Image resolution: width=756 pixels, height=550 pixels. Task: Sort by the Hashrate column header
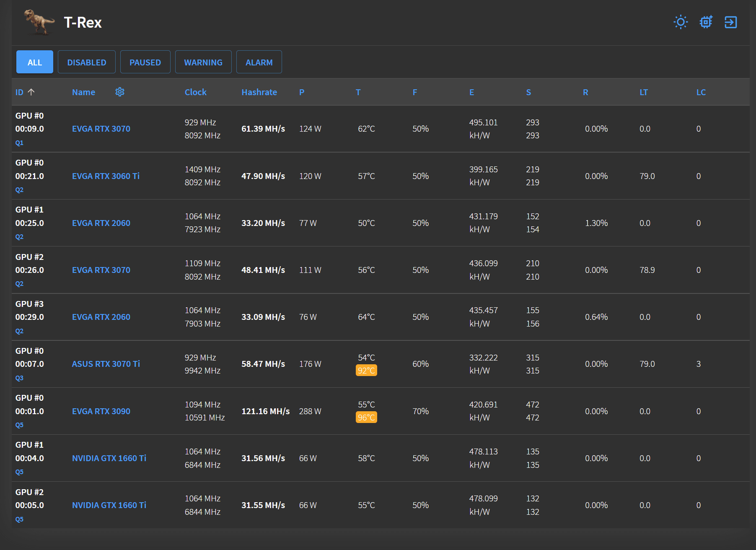pos(259,92)
